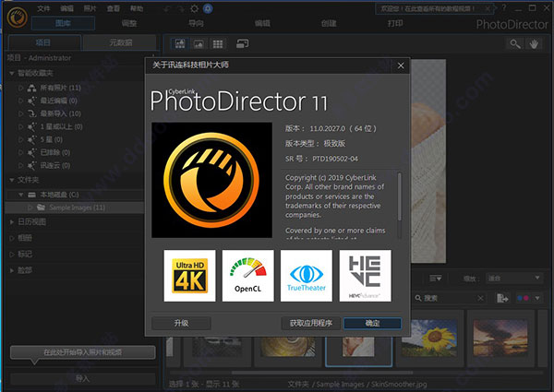
Task: Open the 缩放 zoom level dropdown
Action: point(513,279)
